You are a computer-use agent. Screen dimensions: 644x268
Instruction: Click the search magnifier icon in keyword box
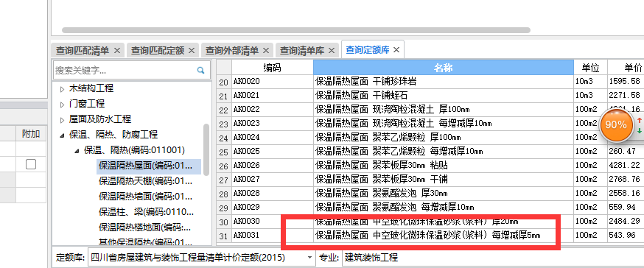(x=201, y=70)
